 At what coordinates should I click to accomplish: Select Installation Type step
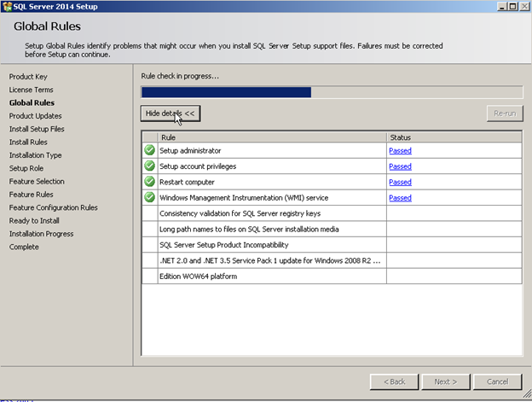(35, 155)
